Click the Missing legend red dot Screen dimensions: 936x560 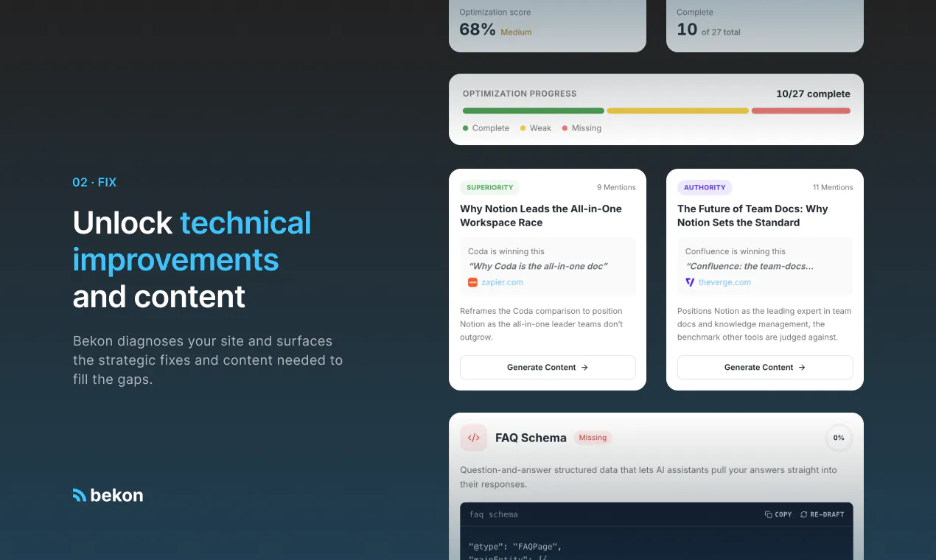pyautogui.click(x=565, y=128)
